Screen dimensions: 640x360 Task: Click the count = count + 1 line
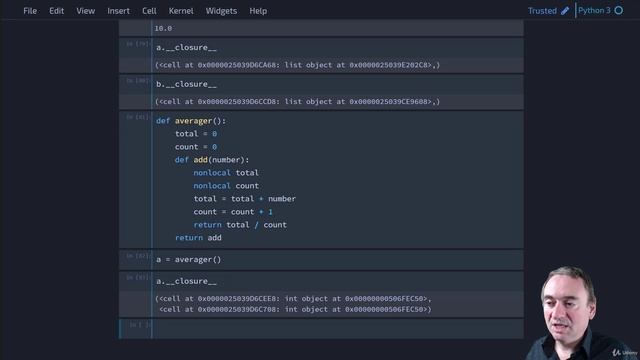[233, 212]
